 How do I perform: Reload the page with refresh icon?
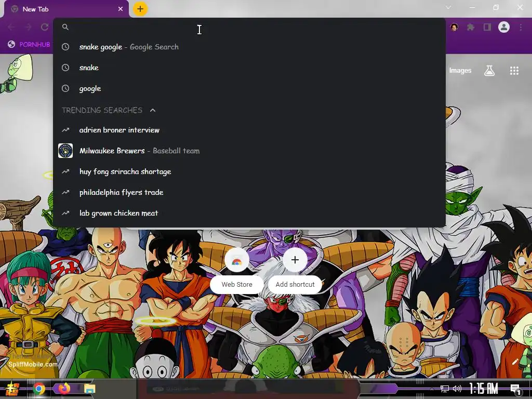tap(45, 27)
